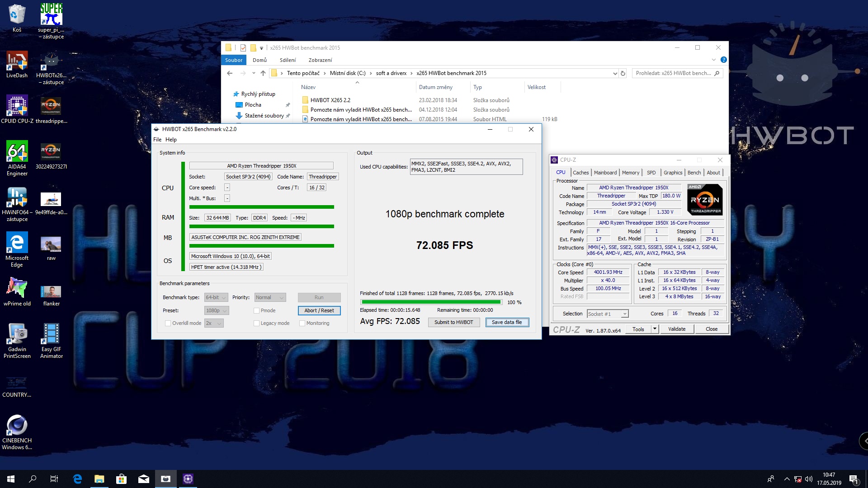Open Benchmark type 64-bit dropdown
The height and width of the screenshot is (488, 868).
(216, 297)
